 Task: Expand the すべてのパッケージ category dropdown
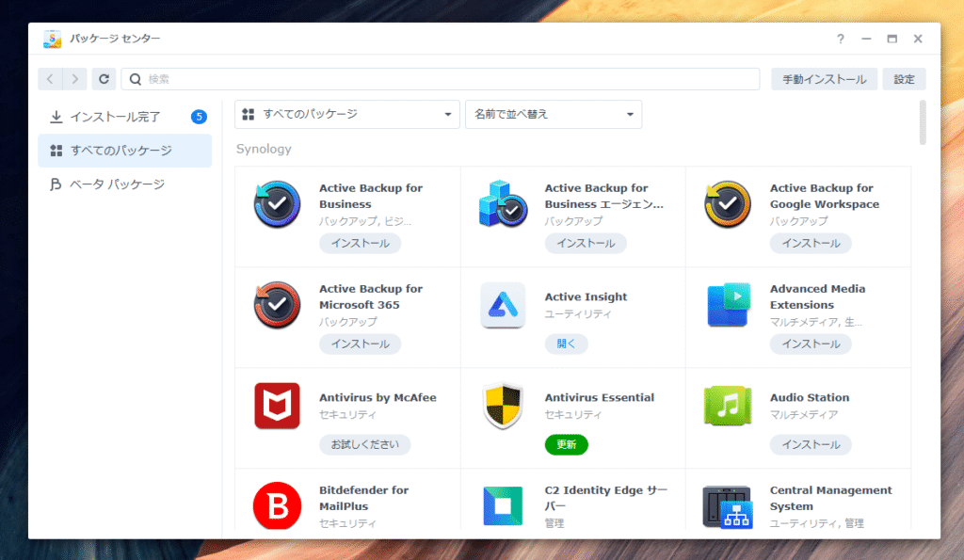[347, 114]
